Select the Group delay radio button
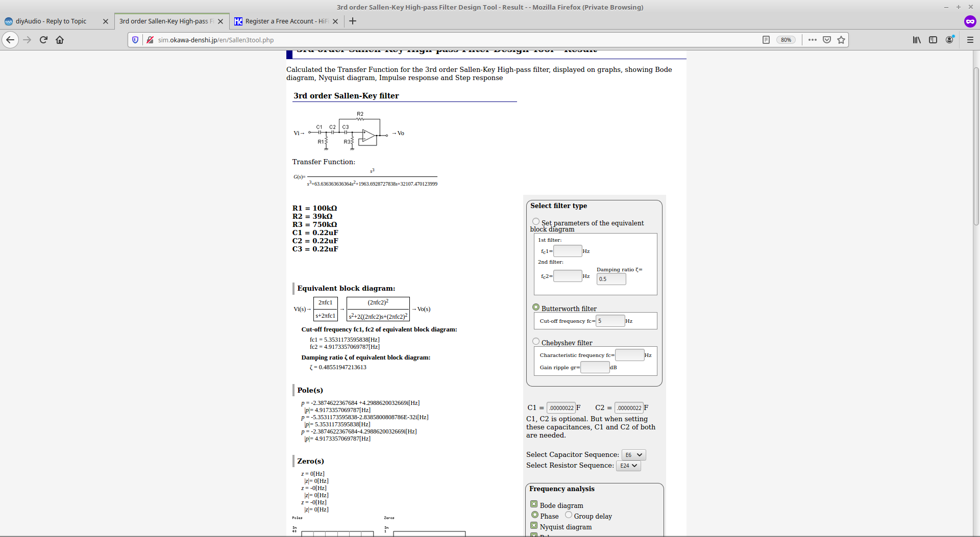 pyautogui.click(x=569, y=515)
